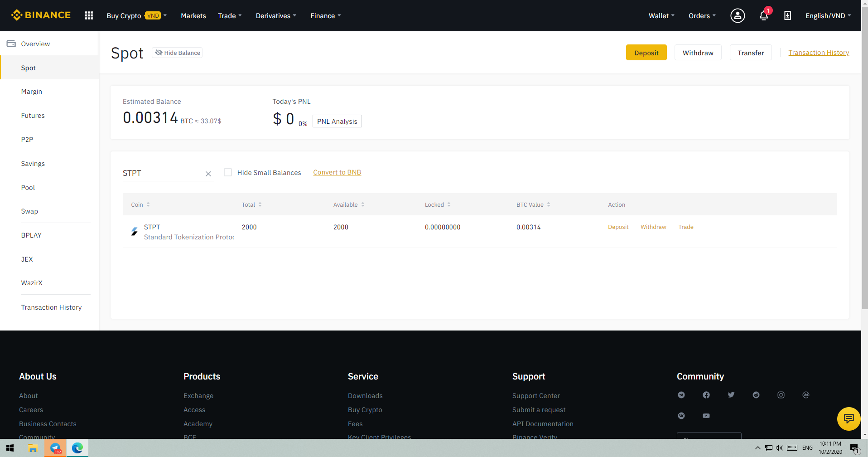Expand the Wallet dropdown menu
The width and height of the screenshot is (868, 457).
661,15
